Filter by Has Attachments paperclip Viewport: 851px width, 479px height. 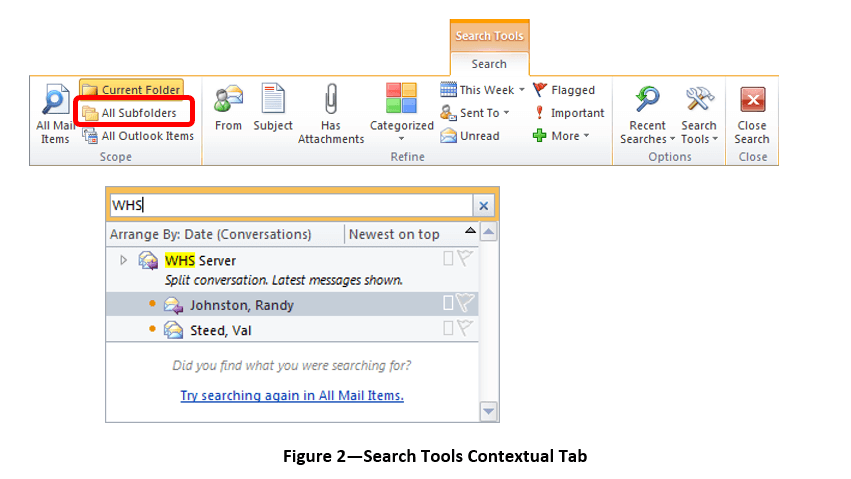point(331,114)
